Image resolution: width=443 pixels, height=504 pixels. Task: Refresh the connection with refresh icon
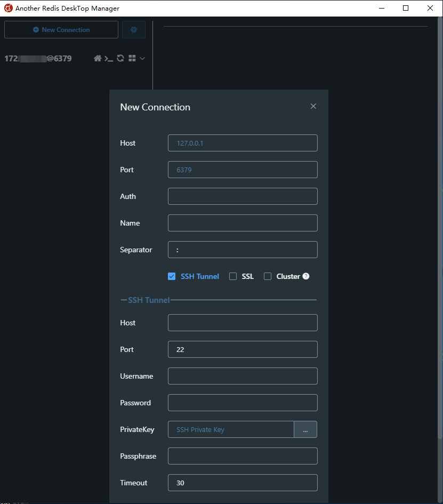click(x=120, y=58)
